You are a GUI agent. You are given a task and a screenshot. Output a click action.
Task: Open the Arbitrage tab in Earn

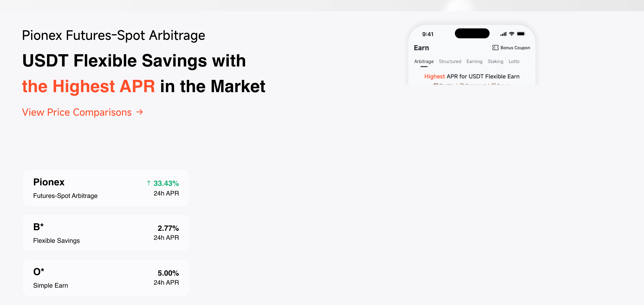[424, 61]
